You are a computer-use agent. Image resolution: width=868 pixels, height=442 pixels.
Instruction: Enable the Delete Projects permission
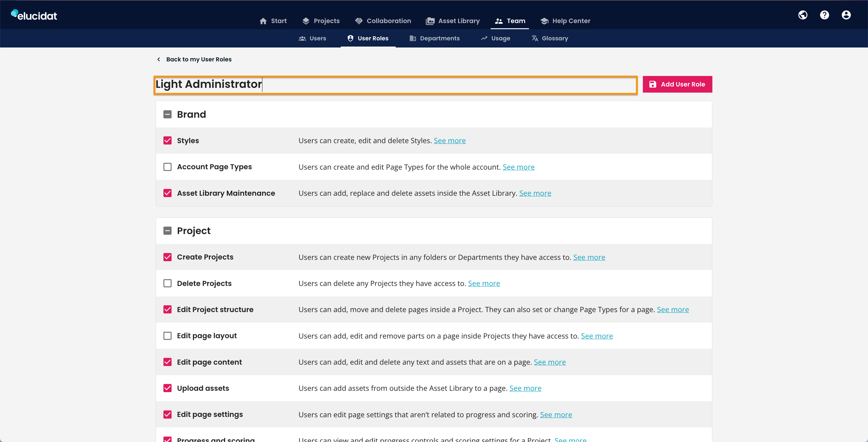[167, 283]
